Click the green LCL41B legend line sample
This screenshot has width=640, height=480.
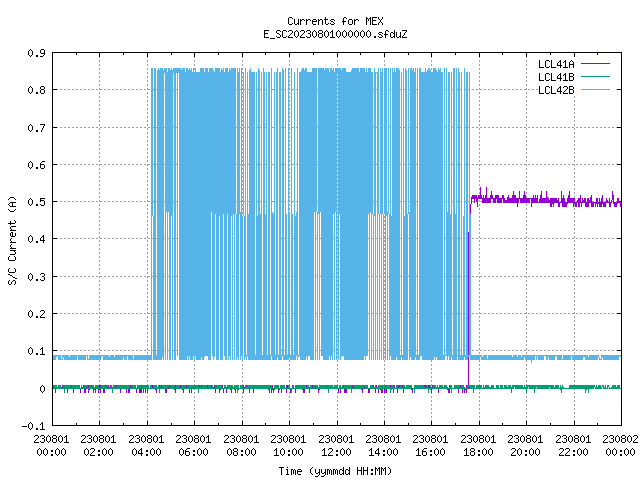tap(595, 77)
